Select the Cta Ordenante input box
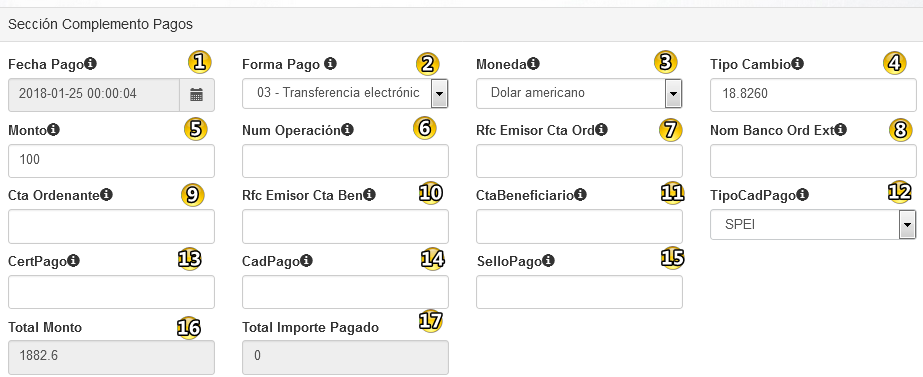 (111, 226)
